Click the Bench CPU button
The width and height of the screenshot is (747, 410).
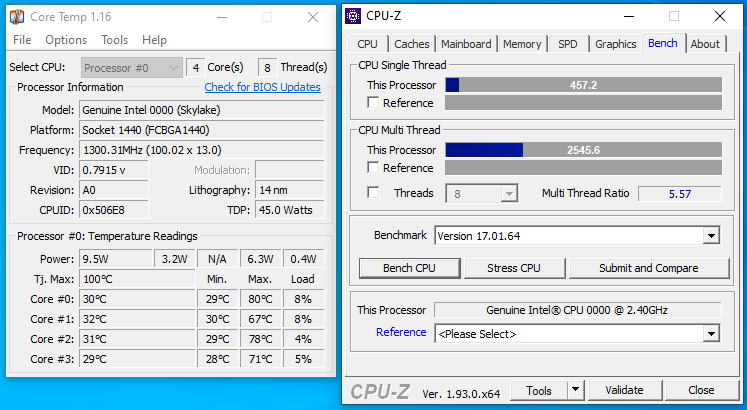click(410, 268)
